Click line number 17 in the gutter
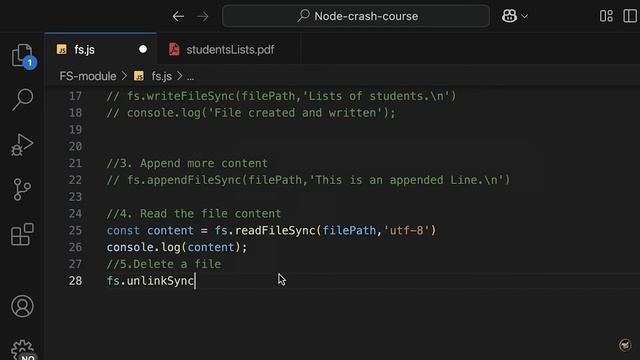The image size is (640, 360). (75, 96)
